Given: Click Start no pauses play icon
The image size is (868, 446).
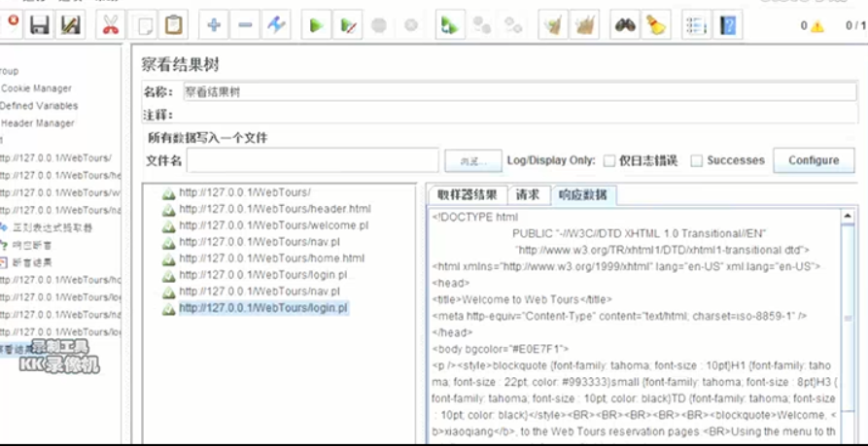Looking at the screenshot, I should [348, 25].
